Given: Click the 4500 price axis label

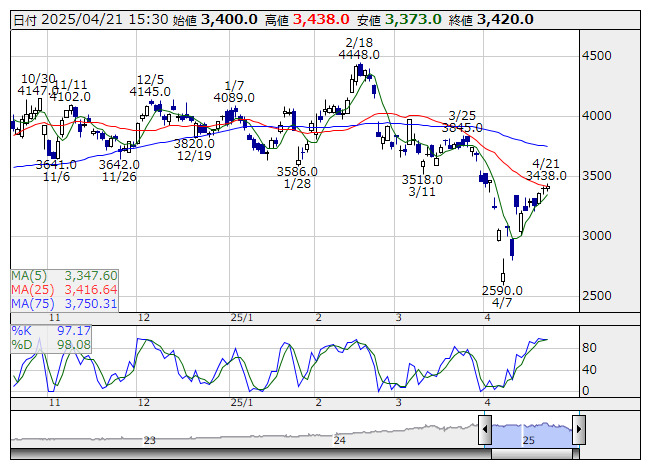Looking at the screenshot, I should (597, 56).
